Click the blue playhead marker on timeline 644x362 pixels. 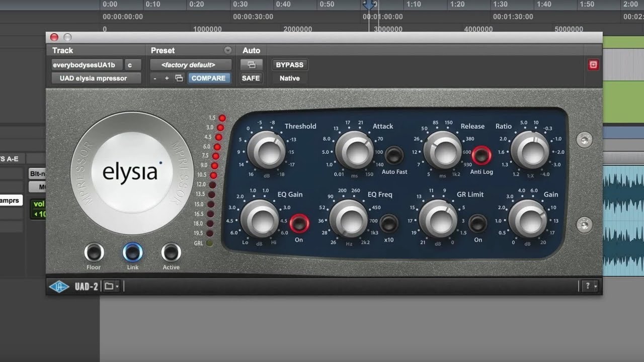click(370, 5)
